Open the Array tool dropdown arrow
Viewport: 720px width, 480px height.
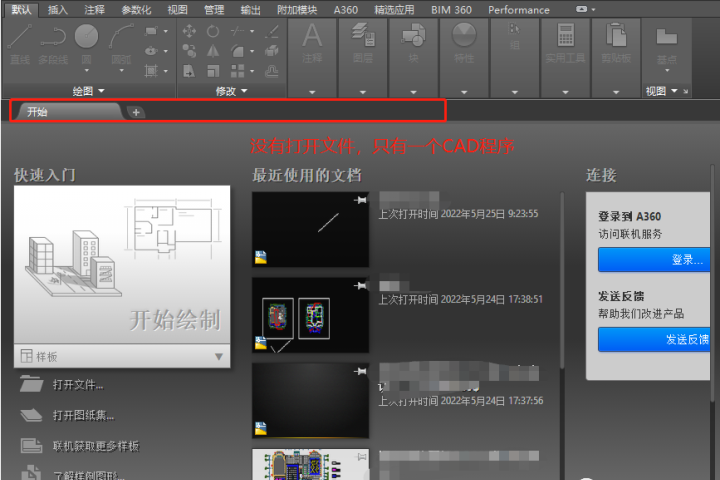click(252, 71)
